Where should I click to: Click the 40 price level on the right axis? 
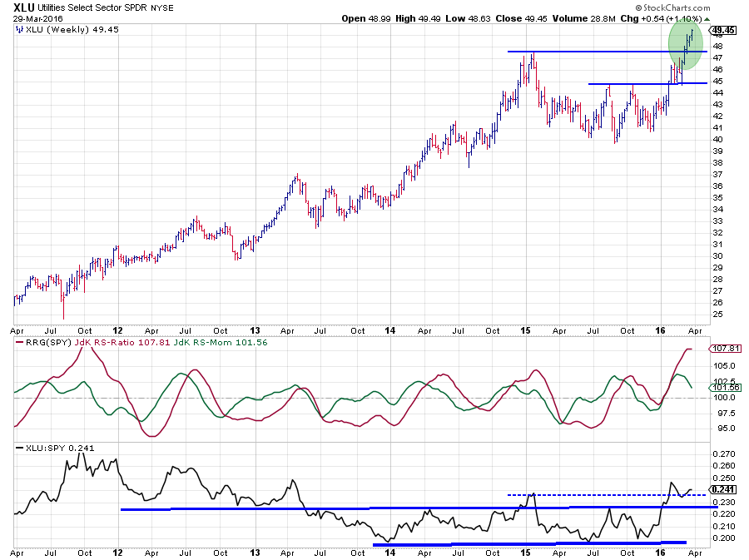pos(717,140)
